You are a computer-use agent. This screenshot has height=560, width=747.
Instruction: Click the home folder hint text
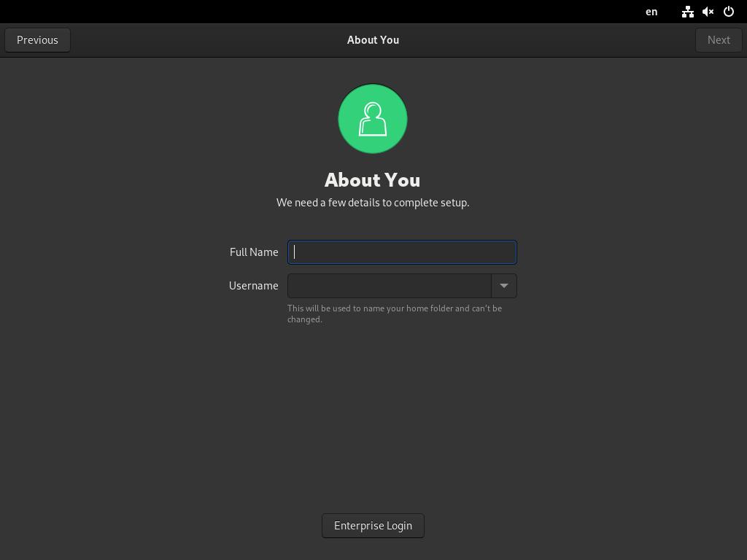tap(395, 314)
